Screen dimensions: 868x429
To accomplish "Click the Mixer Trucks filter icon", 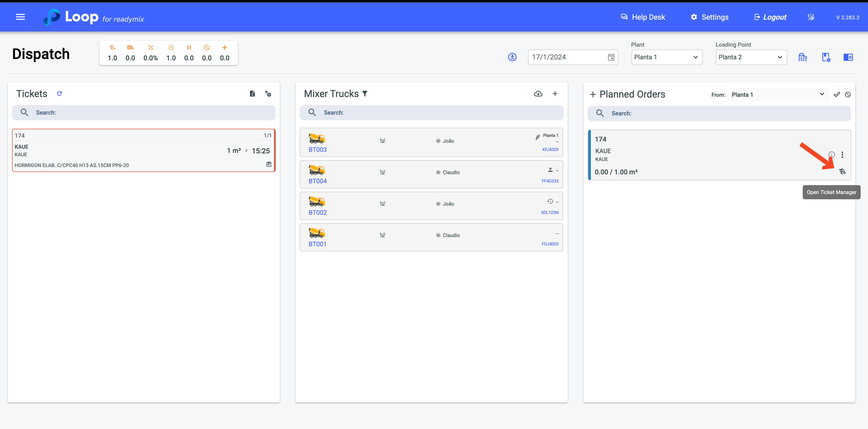I will click(x=365, y=94).
